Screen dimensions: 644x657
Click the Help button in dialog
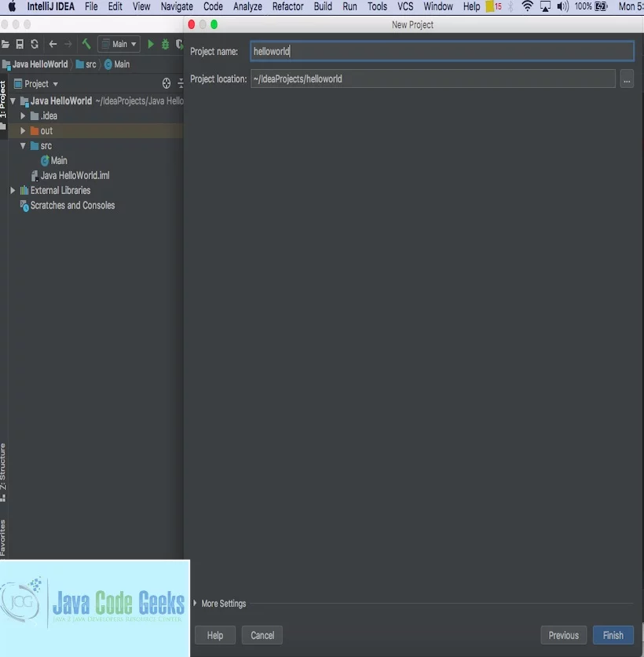pos(215,635)
